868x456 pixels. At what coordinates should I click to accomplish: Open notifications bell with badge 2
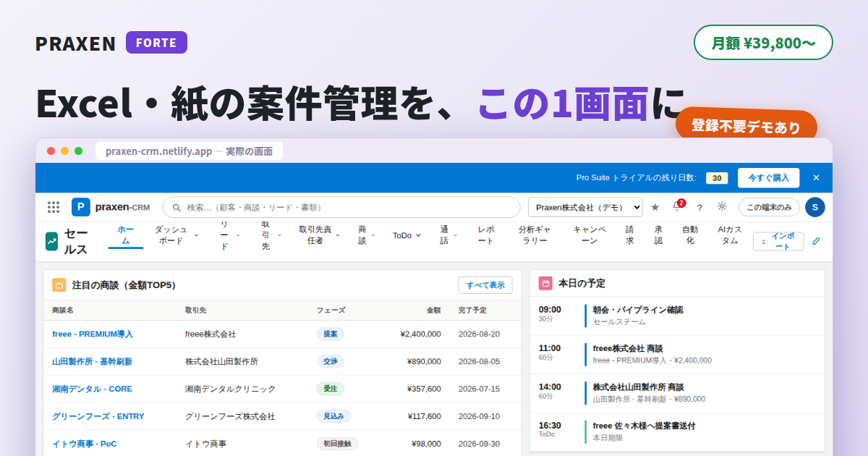click(x=677, y=206)
